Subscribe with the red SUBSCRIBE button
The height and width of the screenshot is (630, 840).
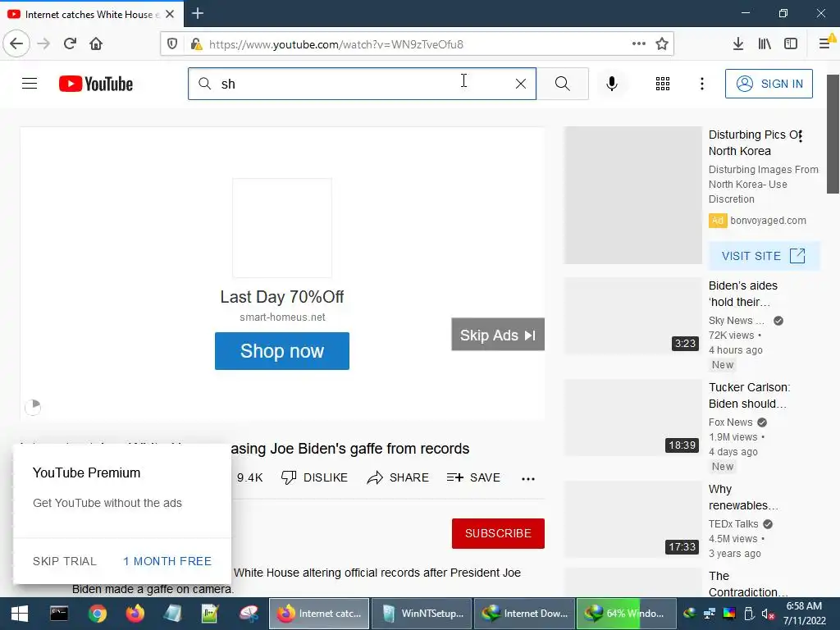(498, 533)
